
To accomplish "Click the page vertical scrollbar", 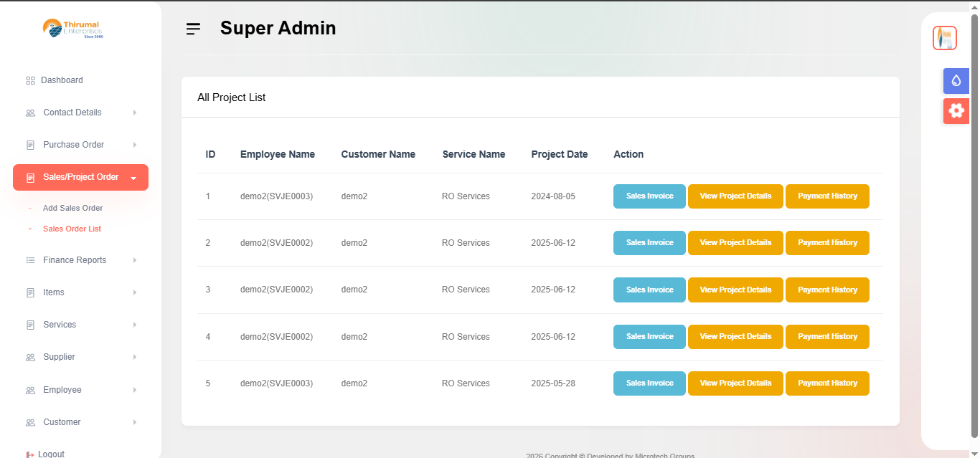I will click(x=974, y=215).
